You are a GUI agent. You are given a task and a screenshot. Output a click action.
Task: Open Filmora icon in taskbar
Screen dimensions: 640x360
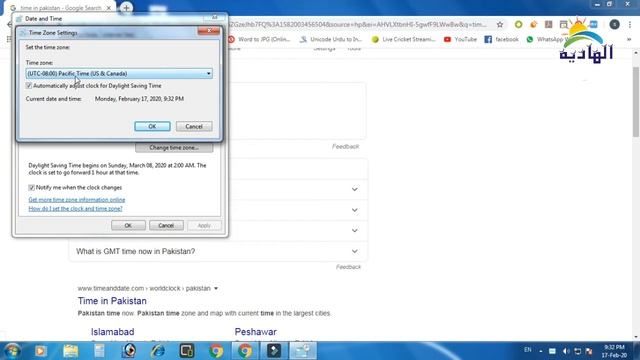pos(274,351)
